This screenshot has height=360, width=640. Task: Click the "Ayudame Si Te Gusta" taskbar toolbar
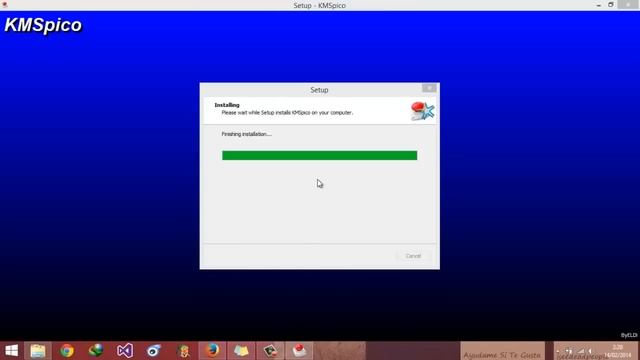point(502,352)
